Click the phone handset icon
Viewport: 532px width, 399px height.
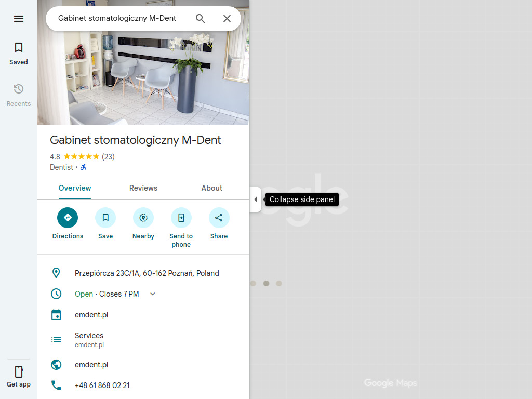click(x=56, y=385)
